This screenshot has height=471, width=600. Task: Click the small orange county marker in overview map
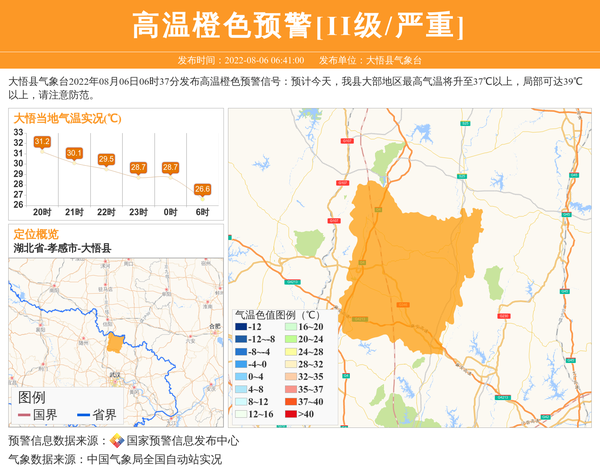coord(115,343)
